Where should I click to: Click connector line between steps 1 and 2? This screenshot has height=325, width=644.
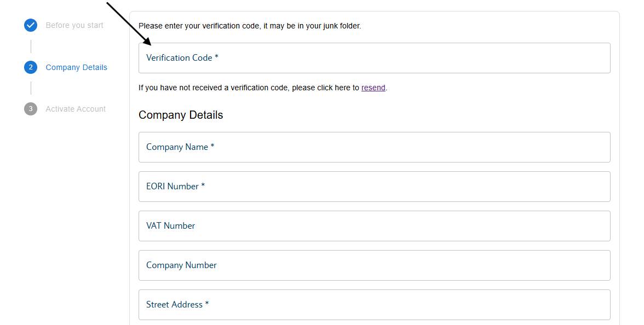tap(31, 47)
